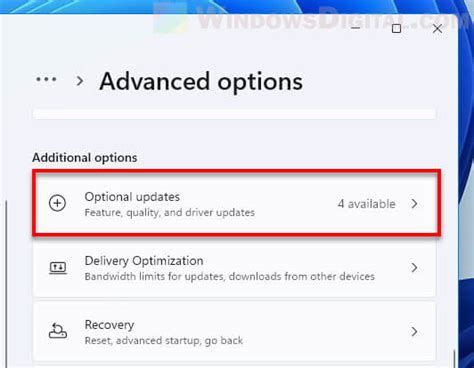
Task: Click the '4 available' updates label
Action: 367,204
